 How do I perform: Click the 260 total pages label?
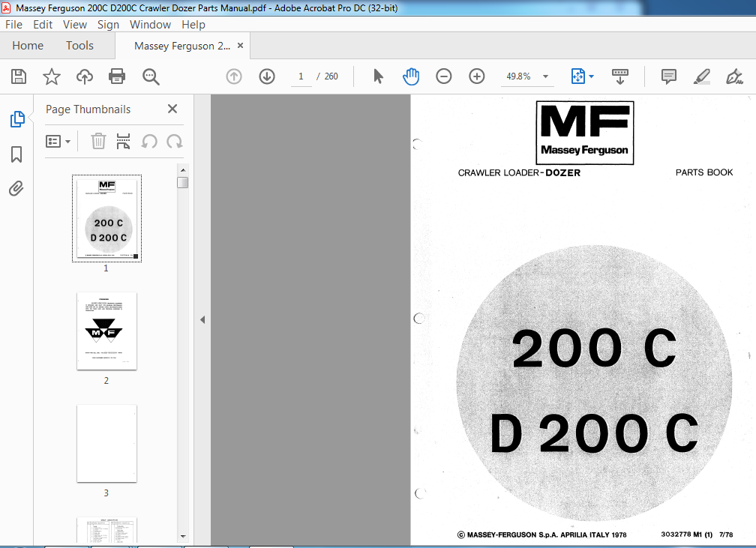click(331, 76)
